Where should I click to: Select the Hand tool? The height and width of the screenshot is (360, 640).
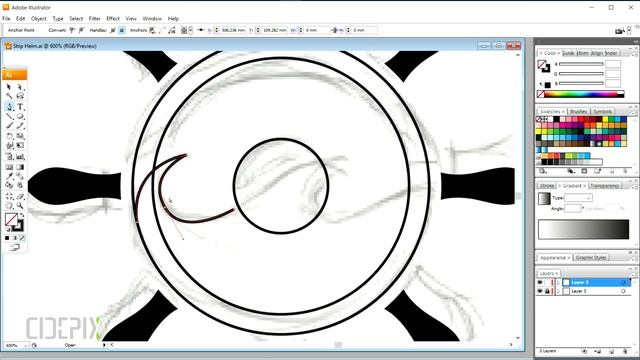[9, 206]
